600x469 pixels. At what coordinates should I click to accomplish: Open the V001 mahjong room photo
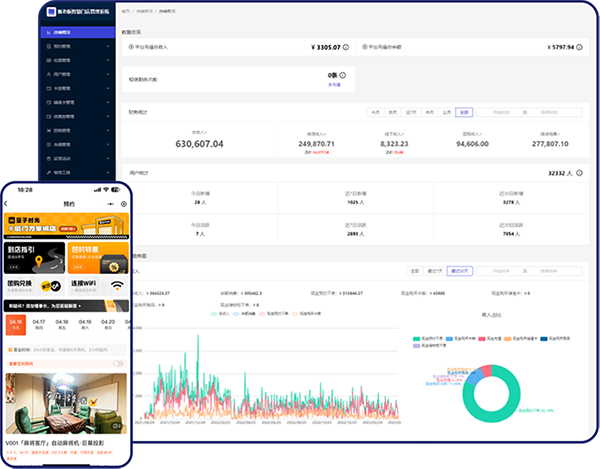(66, 398)
